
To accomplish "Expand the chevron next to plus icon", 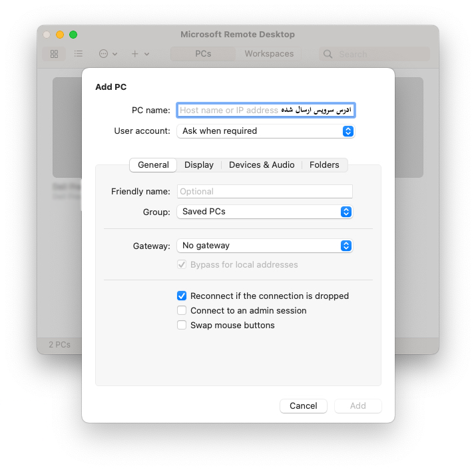I will (x=146, y=55).
